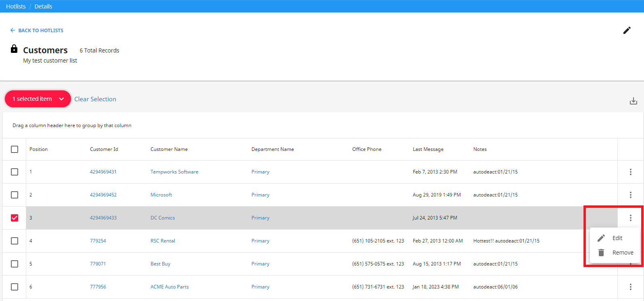Sort by the Position column header
644x301 pixels.
[x=38, y=149]
